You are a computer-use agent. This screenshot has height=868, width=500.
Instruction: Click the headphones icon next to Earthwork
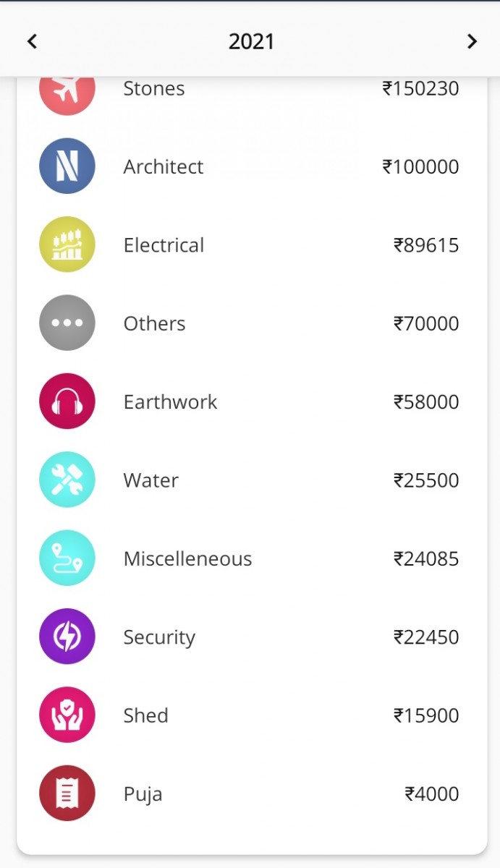tap(67, 401)
